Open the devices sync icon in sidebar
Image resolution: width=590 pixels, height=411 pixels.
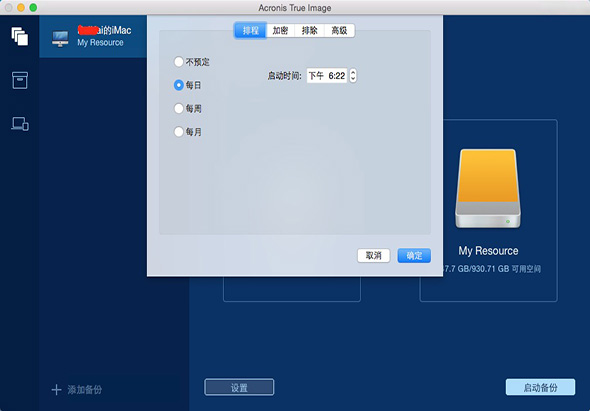click(x=20, y=124)
